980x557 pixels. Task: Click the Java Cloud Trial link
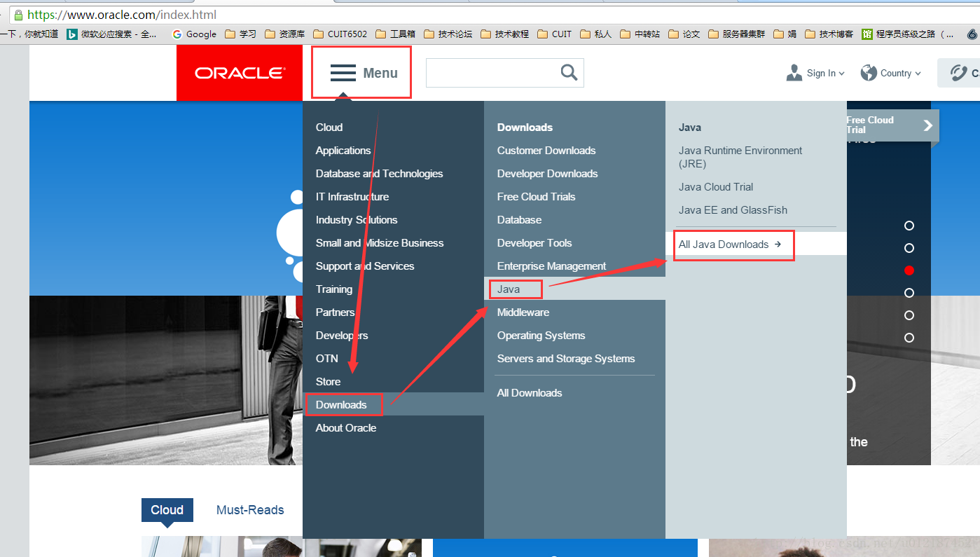pyautogui.click(x=716, y=187)
